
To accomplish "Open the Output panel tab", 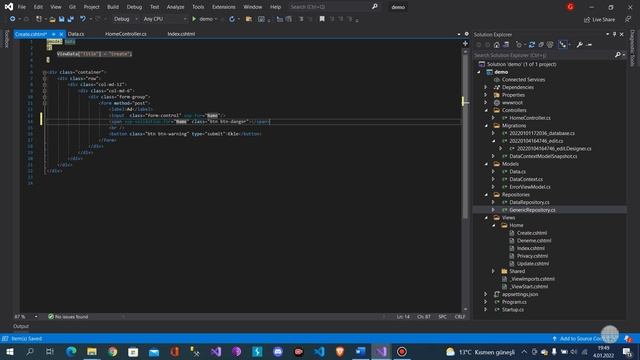I will [x=21, y=327].
